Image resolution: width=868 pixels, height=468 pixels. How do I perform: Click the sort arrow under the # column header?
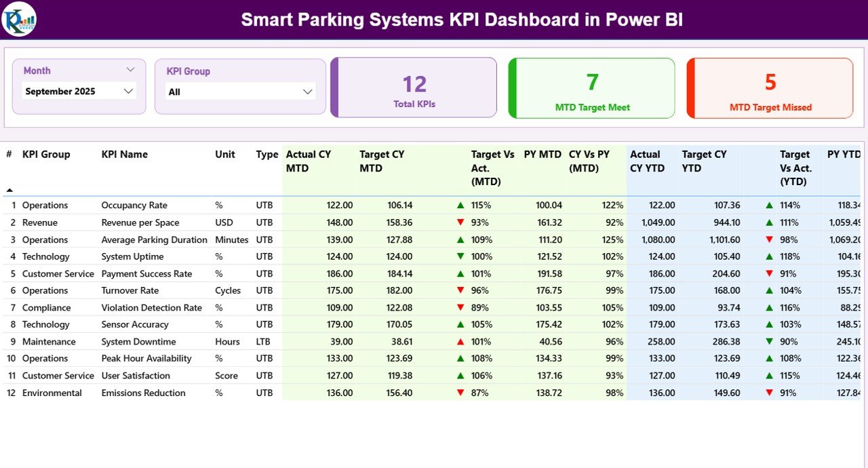[8, 189]
